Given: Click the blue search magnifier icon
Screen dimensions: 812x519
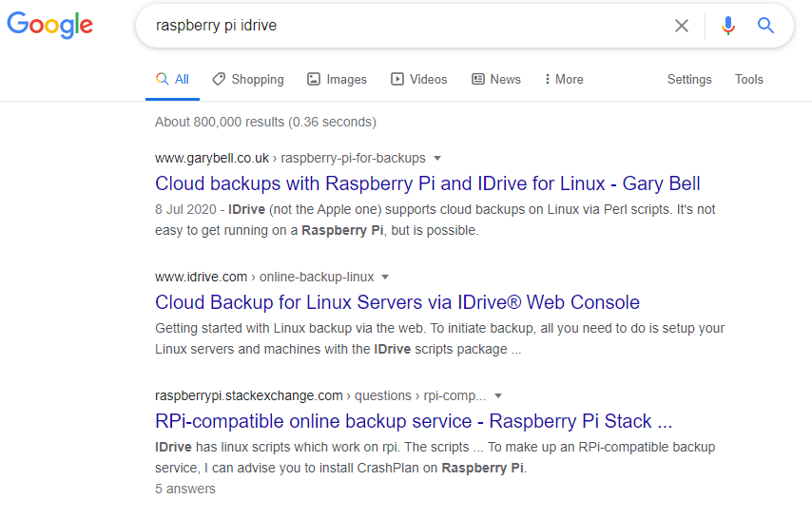Looking at the screenshot, I should tap(765, 26).
